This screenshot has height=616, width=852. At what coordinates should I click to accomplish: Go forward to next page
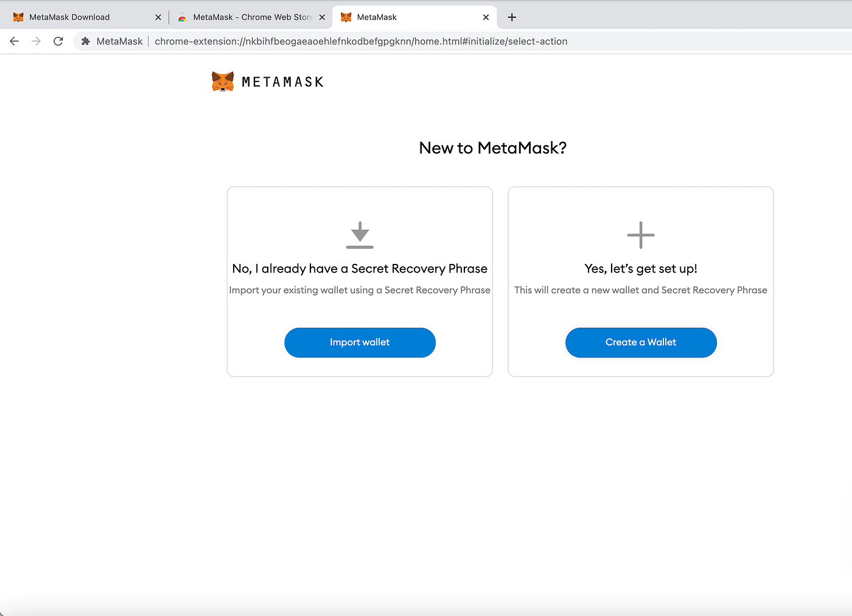tap(37, 41)
